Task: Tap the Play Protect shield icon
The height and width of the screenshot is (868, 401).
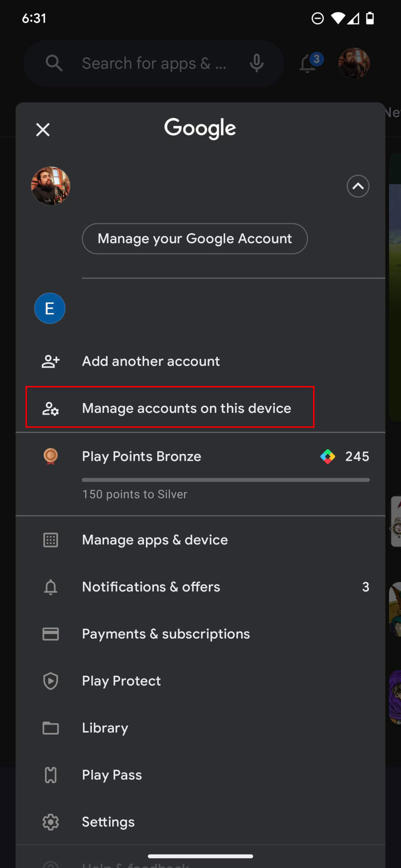Action: tap(51, 681)
